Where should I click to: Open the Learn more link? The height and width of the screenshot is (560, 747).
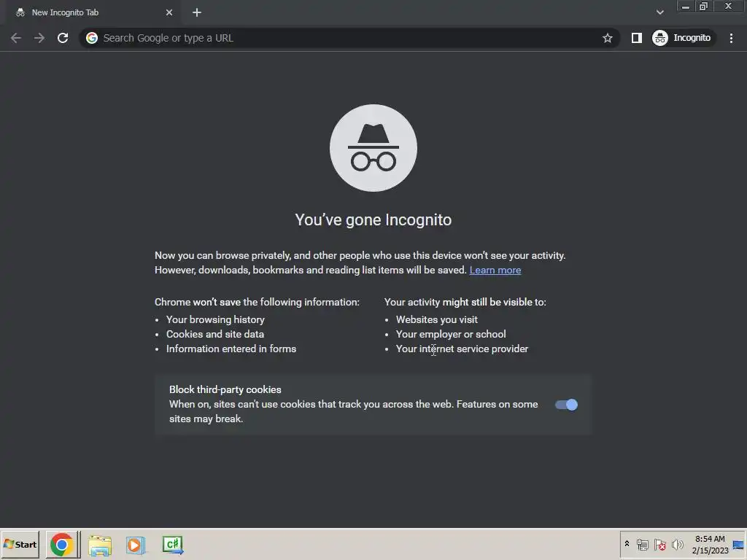point(495,270)
